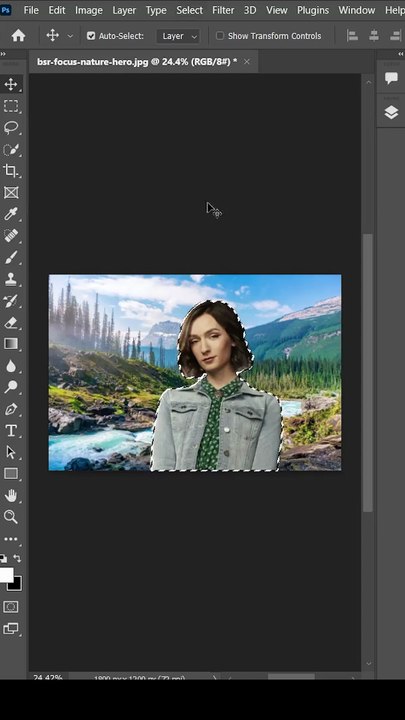This screenshot has height=720, width=405.
Task: Open the 3D menu
Action: [x=250, y=10]
